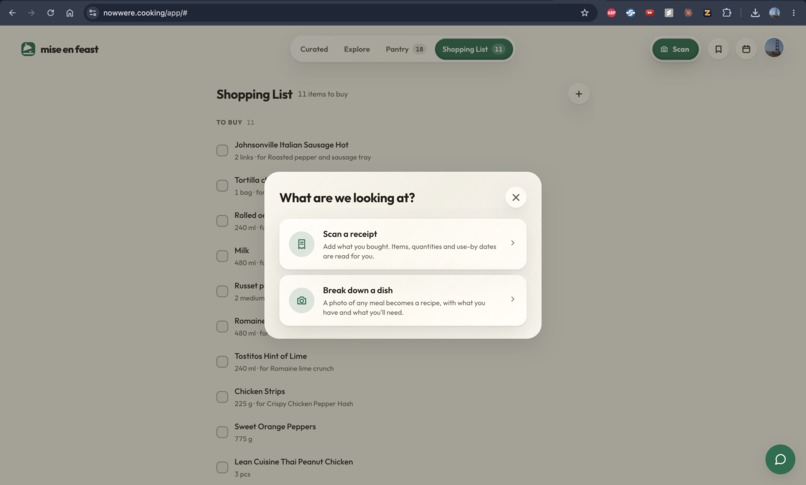The height and width of the screenshot is (485, 806).
Task: Click the Tostitos Hint of Lime item name
Action: pos(270,356)
